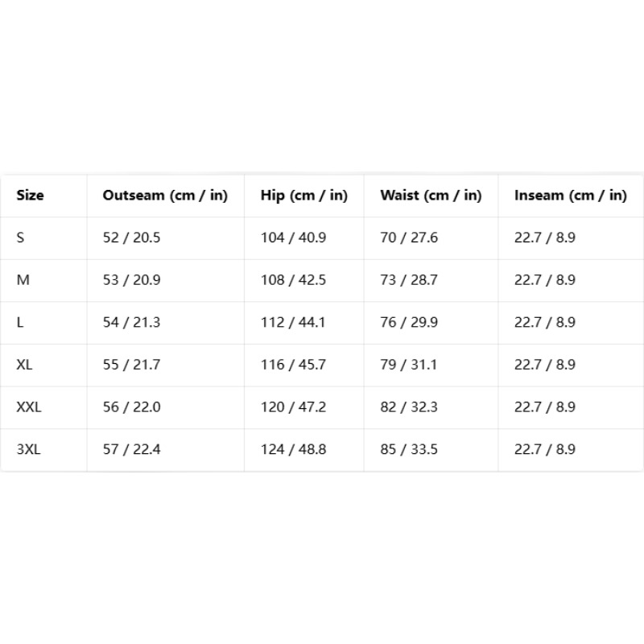Click the 3XL inseam value 22.7 / 8.9
644x644 pixels.
point(545,449)
